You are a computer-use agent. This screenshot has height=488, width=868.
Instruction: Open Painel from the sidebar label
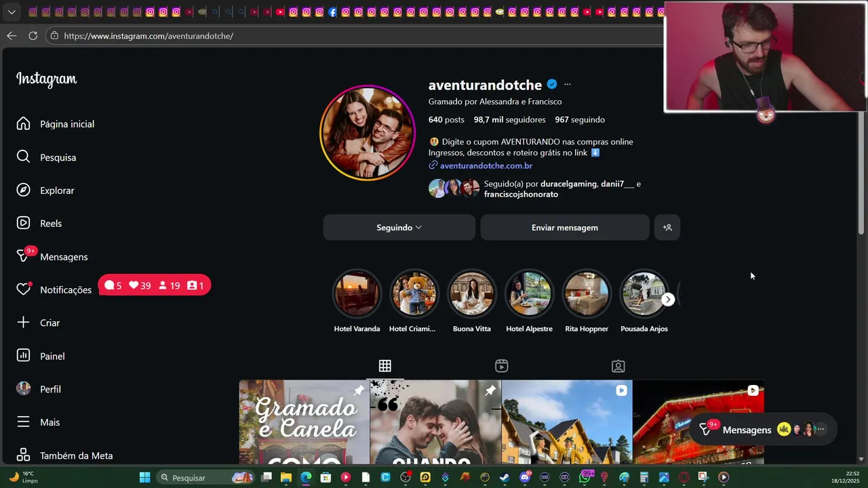coord(52,356)
